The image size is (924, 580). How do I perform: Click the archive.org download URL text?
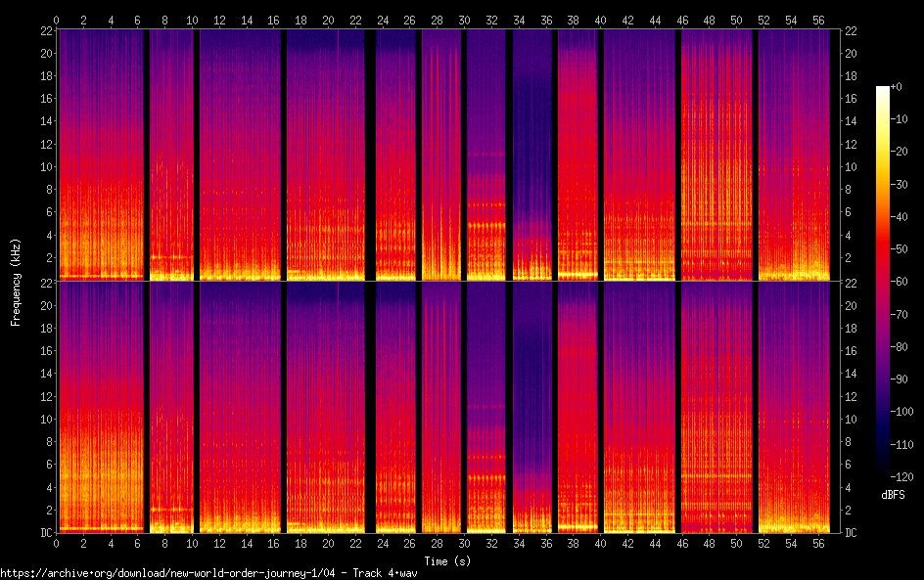point(208,572)
